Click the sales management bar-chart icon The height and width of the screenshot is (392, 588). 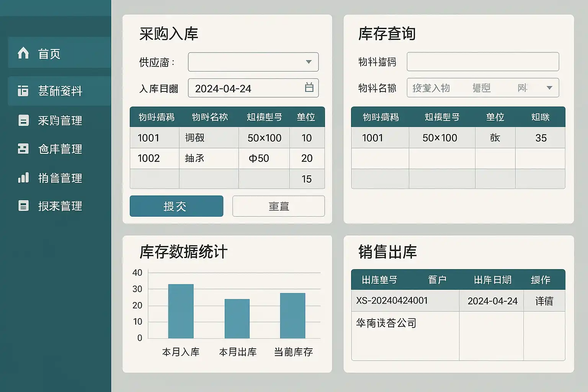tap(23, 178)
